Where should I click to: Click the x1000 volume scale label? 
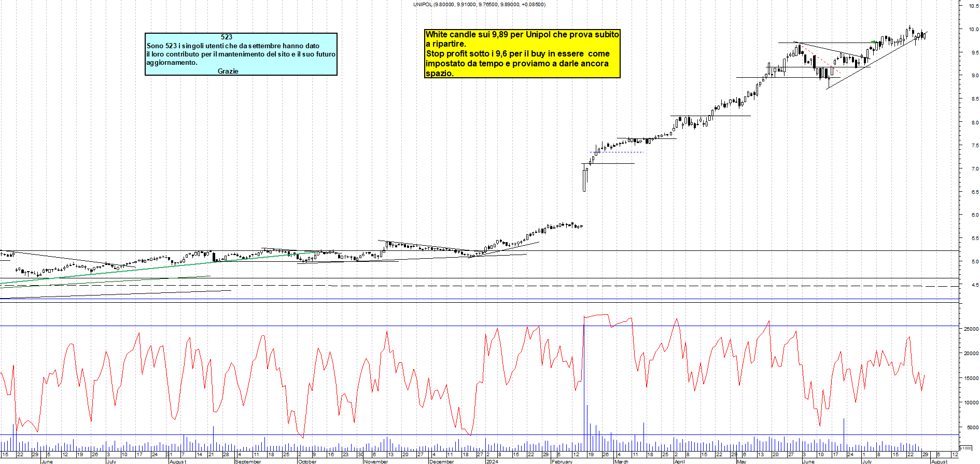(966, 448)
